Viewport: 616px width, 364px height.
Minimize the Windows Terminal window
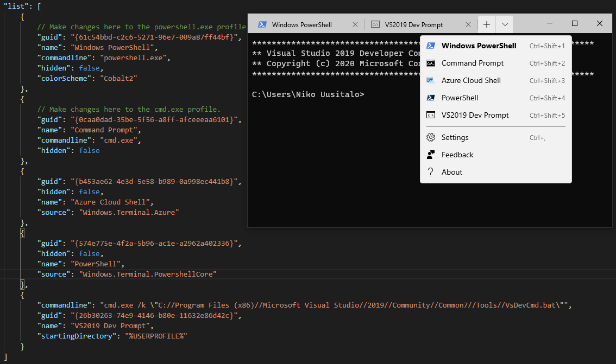(550, 23)
